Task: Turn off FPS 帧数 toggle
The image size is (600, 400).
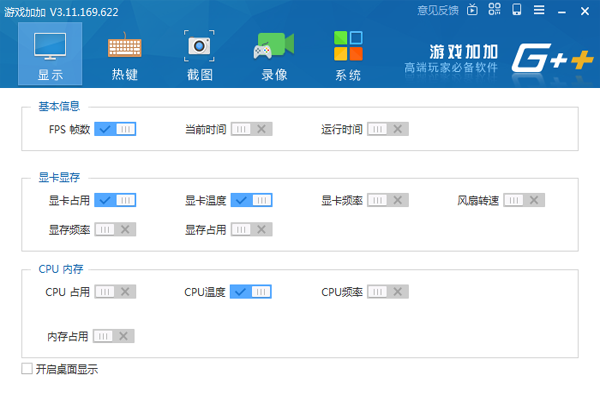Action: [115, 129]
